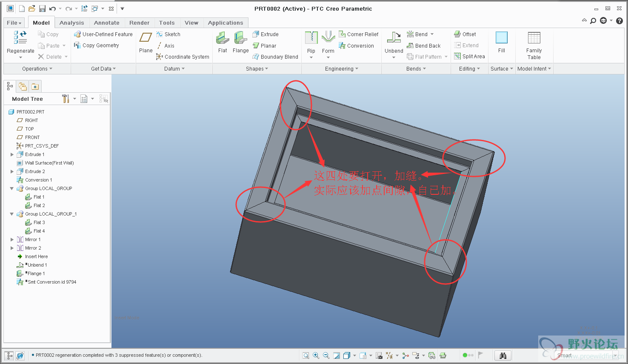Switch to the Annotate tab
This screenshot has height=364, width=628.
click(106, 23)
